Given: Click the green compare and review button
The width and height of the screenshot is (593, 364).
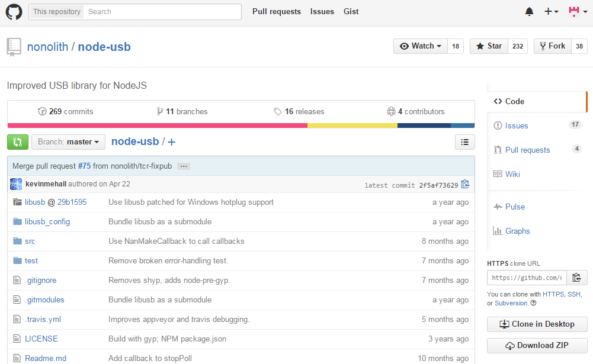Looking at the screenshot, I should pyautogui.click(x=18, y=142).
